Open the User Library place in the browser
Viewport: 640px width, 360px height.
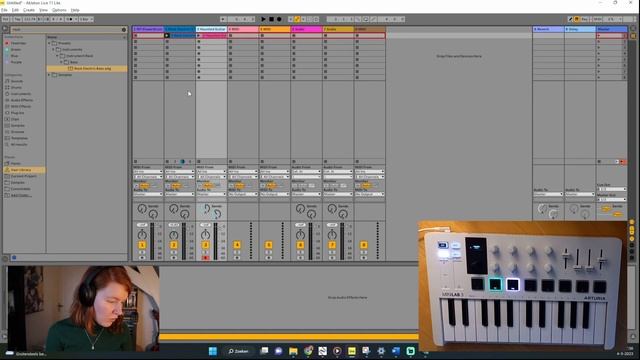24,169
